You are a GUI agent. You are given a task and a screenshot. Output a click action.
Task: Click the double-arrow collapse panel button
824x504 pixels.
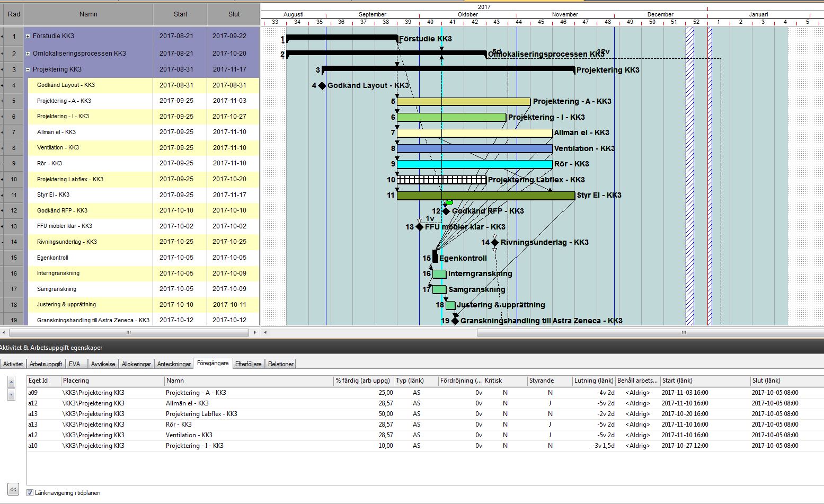(13, 489)
